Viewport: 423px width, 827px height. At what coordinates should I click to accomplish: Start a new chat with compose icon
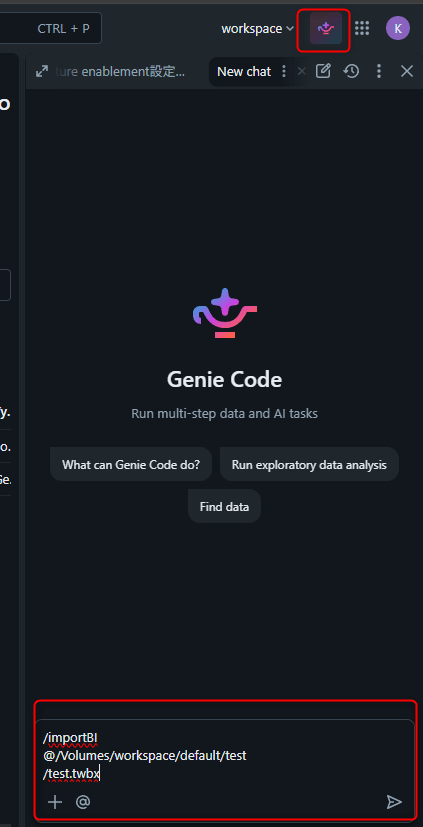point(323,71)
